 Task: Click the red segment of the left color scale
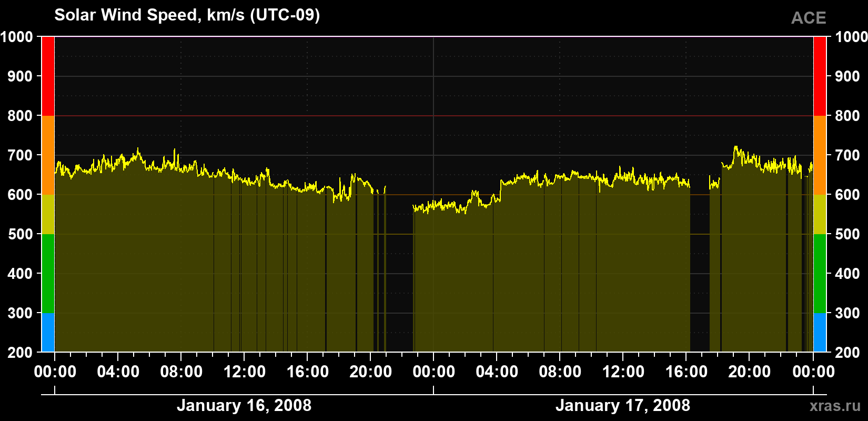pos(48,76)
